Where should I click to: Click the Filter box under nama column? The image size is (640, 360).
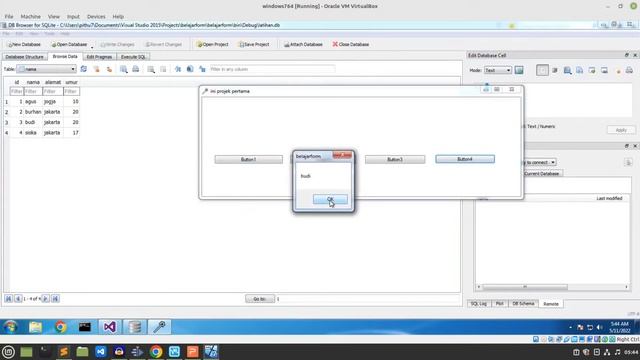point(33,91)
